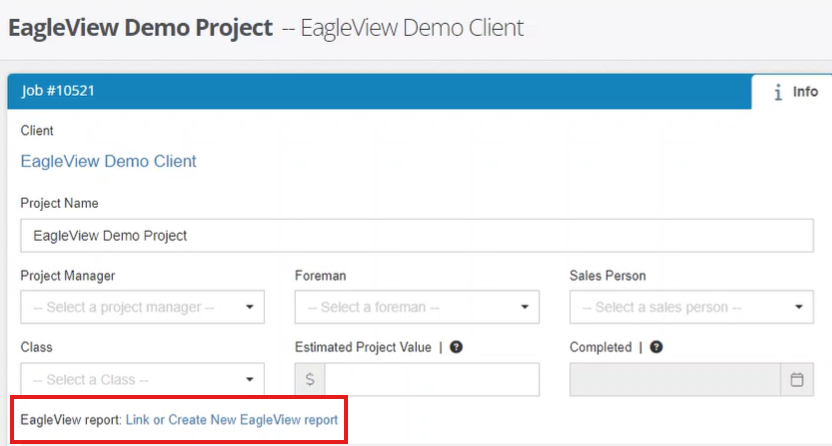
Task: Expand the Project Manager dropdown
Action: click(142, 307)
